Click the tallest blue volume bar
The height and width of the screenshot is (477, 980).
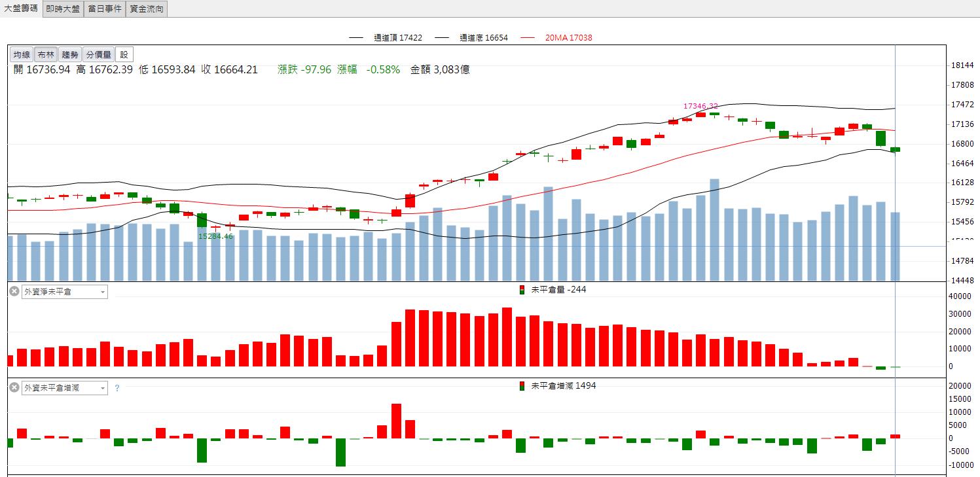point(714,230)
